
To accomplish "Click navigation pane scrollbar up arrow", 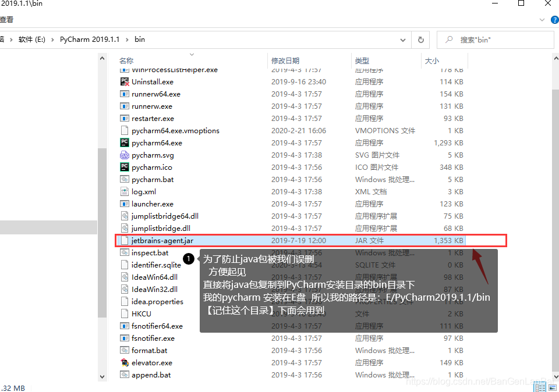I will (102, 58).
